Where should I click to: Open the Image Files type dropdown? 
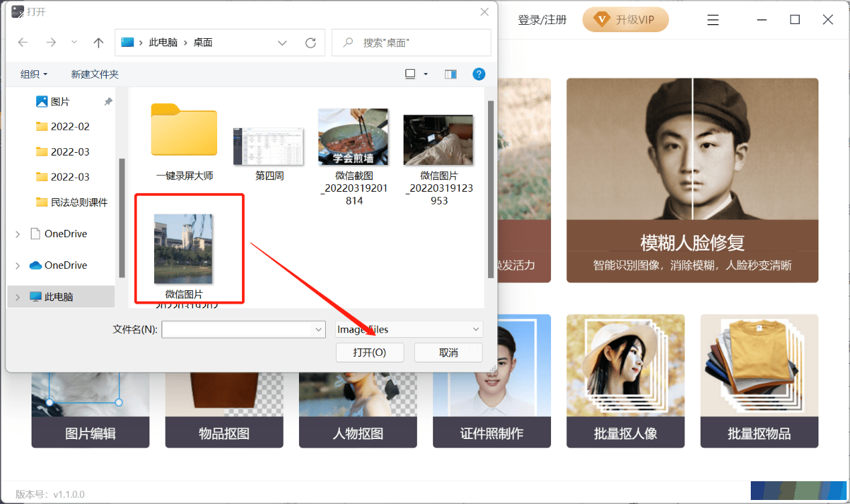(409, 330)
